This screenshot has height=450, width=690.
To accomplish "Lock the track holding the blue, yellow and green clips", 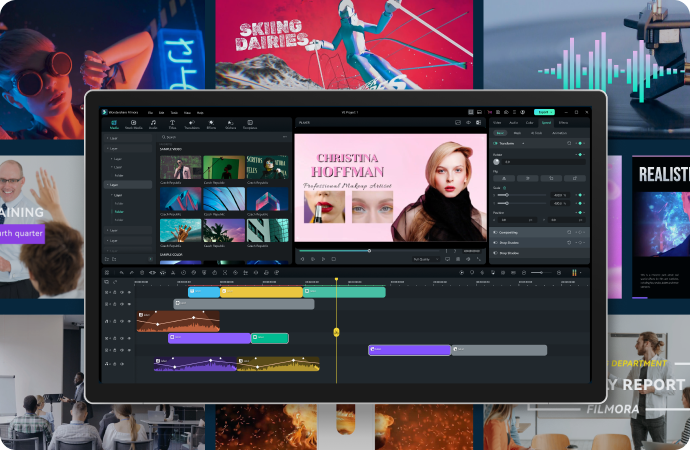I will tap(115, 292).
